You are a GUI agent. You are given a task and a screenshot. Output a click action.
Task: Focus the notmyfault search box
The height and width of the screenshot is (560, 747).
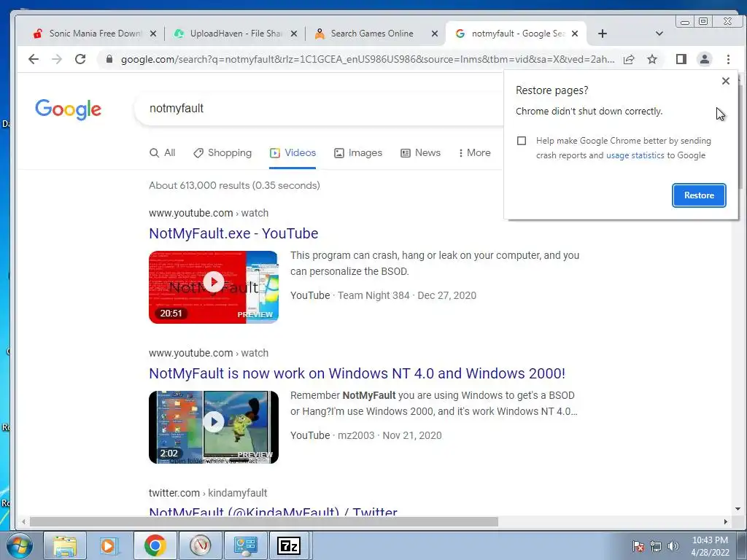(x=320, y=109)
